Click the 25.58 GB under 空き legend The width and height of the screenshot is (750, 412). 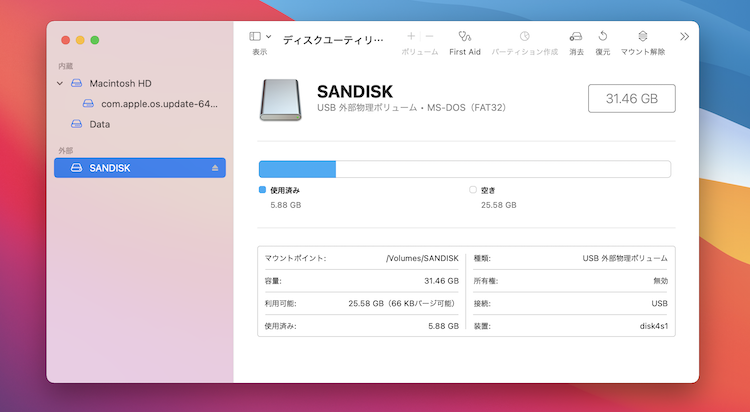[499, 205]
